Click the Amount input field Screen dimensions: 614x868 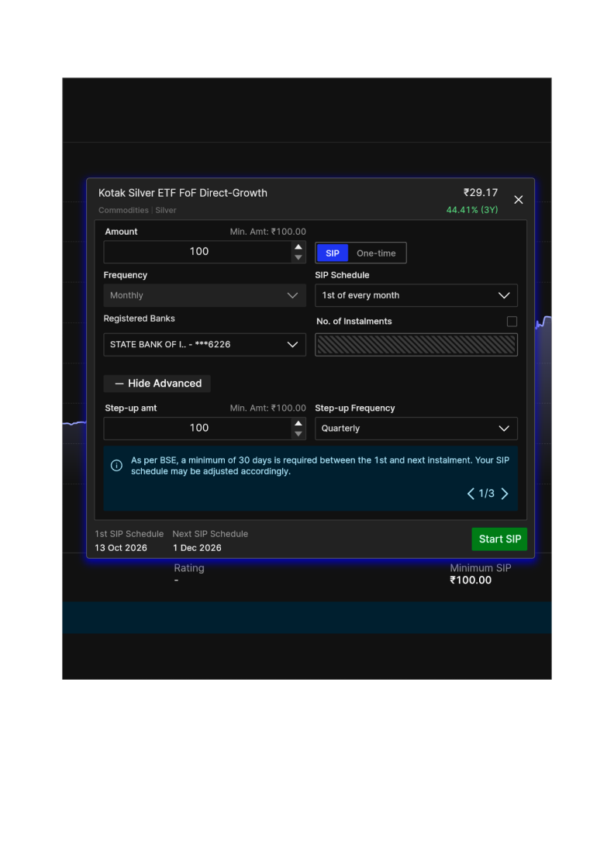tap(198, 252)
